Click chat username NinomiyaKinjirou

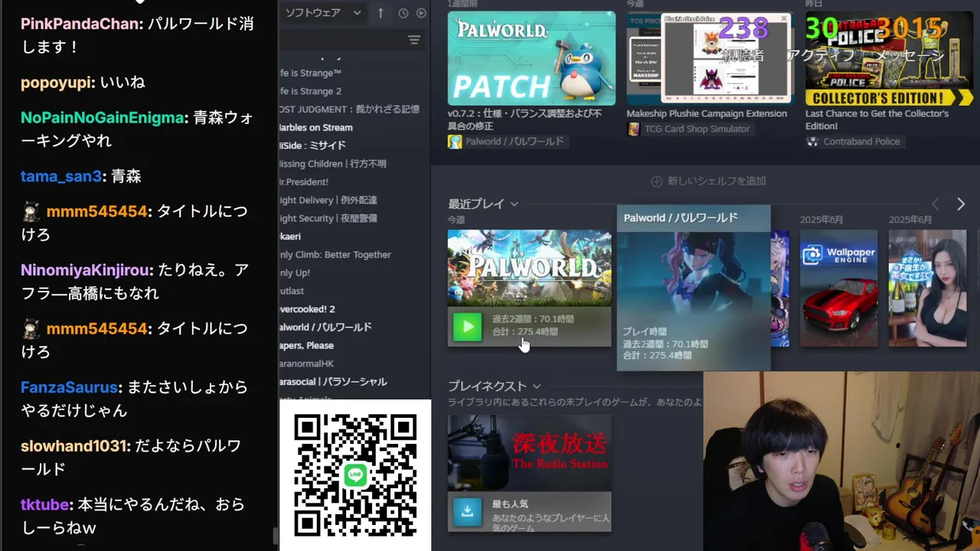tap(86, 270)
